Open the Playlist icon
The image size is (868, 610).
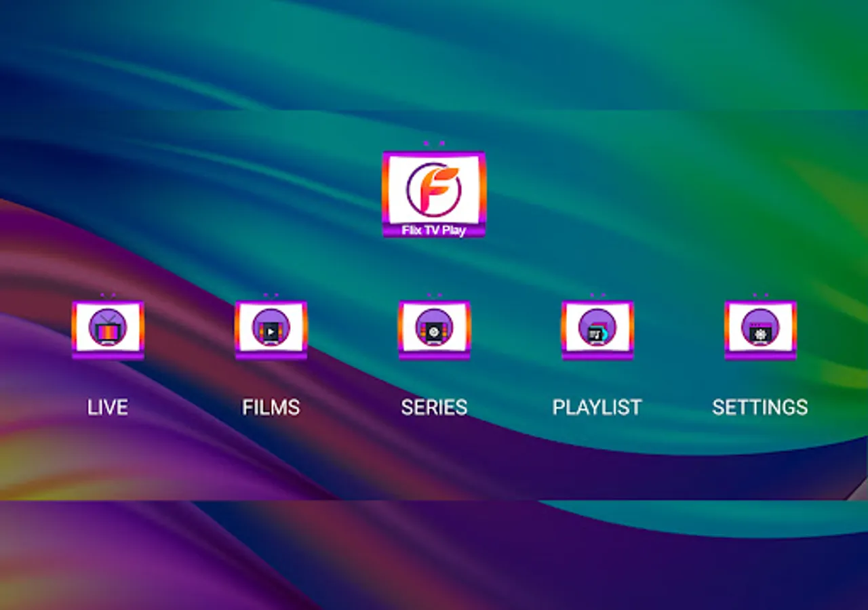(x=597, y=327)
